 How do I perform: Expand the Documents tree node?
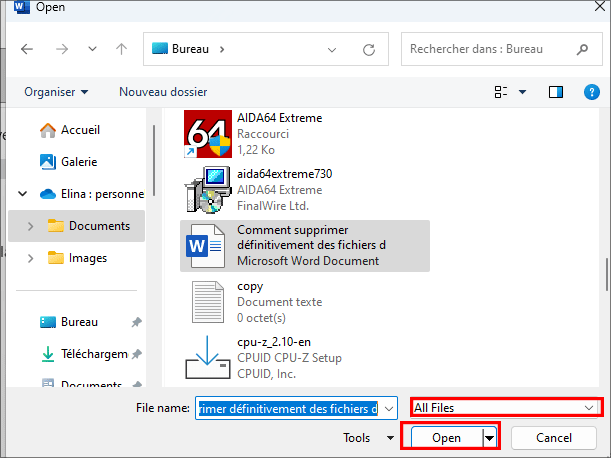[x=29, y=226]
